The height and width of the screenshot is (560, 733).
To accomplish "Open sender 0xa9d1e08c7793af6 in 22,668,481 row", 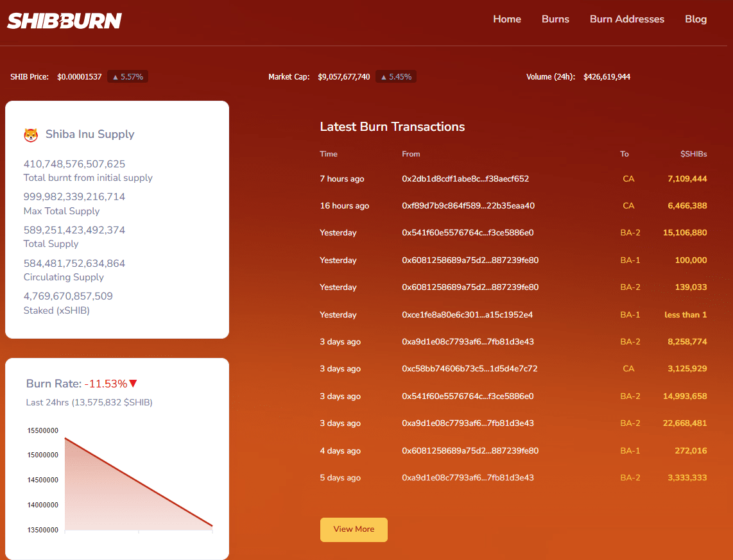I will 468,423.
